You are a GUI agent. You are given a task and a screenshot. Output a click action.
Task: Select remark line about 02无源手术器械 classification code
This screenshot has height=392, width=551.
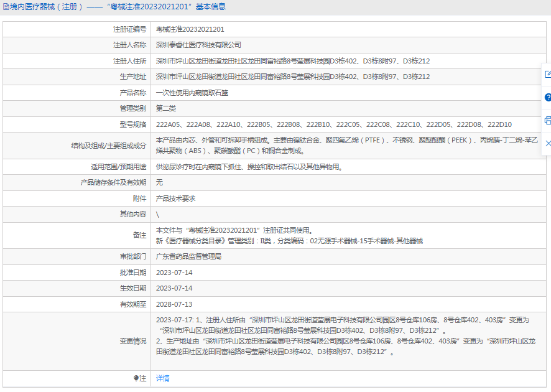pyautogui.click(x=290, y=241)
